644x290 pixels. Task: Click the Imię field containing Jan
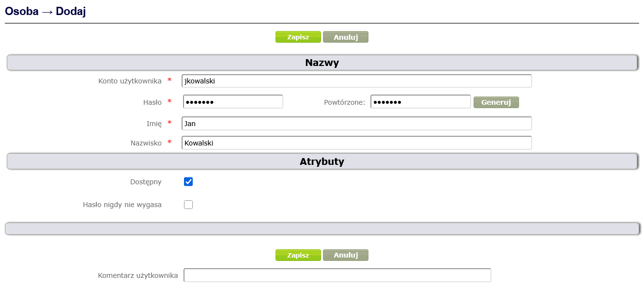point(356,124)
